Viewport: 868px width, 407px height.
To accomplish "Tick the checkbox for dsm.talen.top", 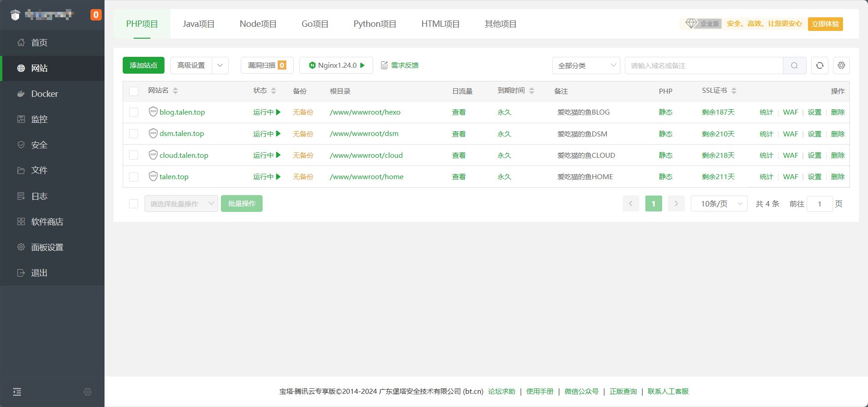I will (x=134, y=134).
